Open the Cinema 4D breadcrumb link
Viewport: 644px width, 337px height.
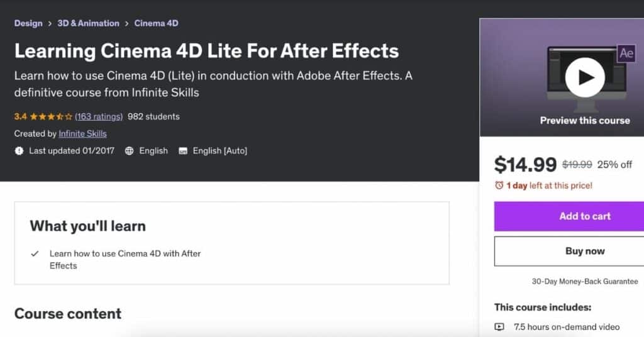156,23
